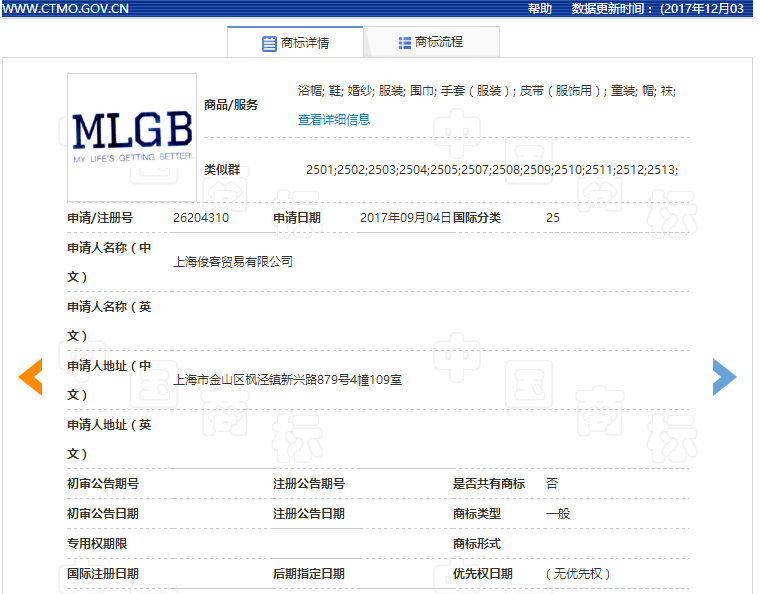Click applicant name 上海俊客贸易有限公司
Image resolution: width=760 pixels, height=594 pixels.
233,261
